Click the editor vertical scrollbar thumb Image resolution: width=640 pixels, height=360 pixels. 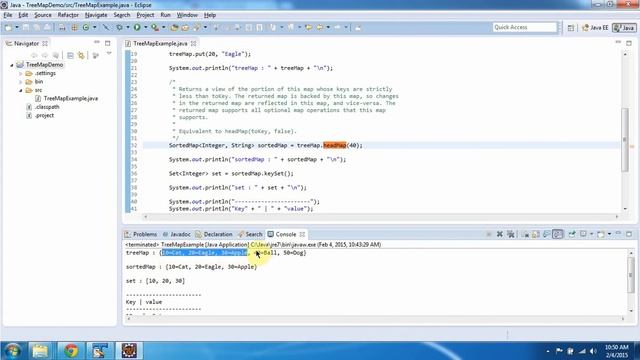pyautogui.click(x=625, y=140)
